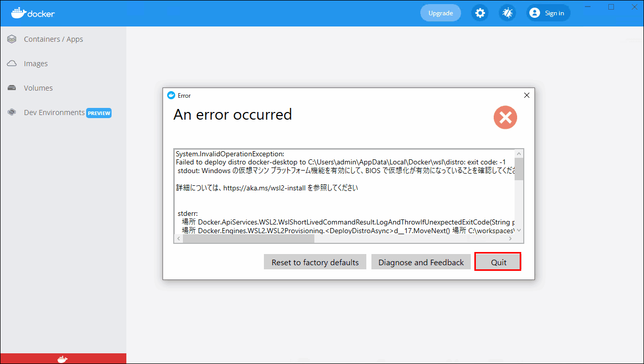The height and width of the screenshot is (364, 644).
Task: Click the 'Failed to deploy distro' line
Action: pyautogui.click(x=340, y=162)
